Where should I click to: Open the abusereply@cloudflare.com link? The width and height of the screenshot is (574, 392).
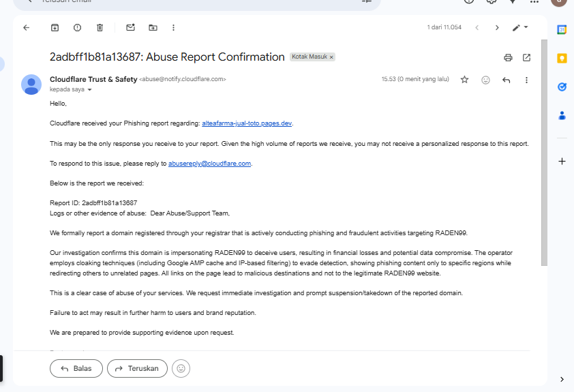coord(210,164)
